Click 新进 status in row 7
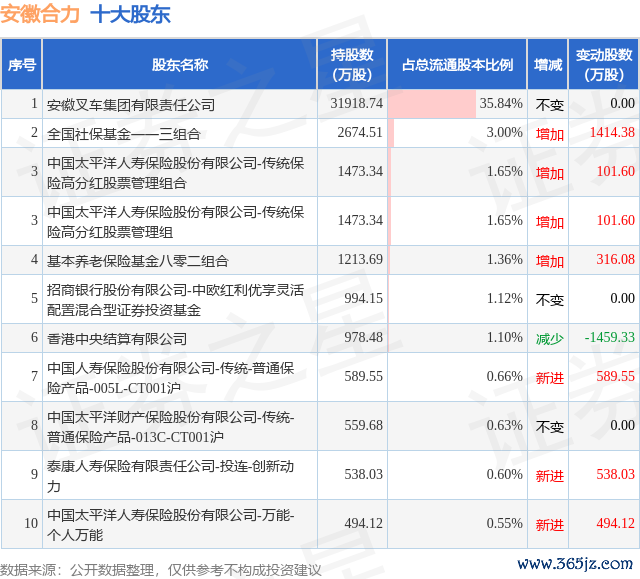The height and width of the screenshot is (579, 640). click(549, 377)
